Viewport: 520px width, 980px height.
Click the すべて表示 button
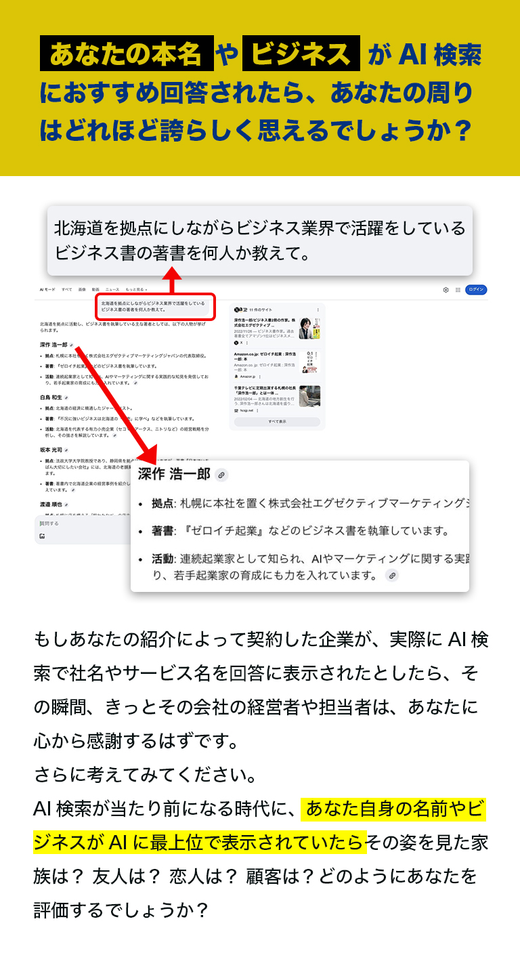(x=278, y=421)
